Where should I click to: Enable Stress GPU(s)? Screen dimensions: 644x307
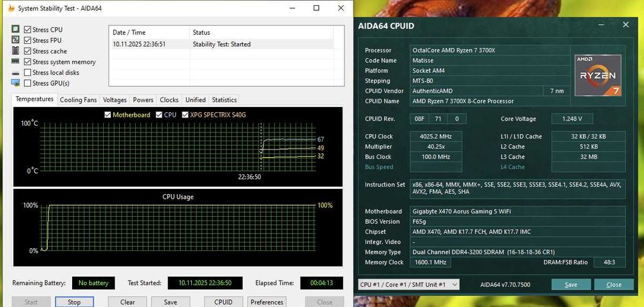tap(28, 83)
